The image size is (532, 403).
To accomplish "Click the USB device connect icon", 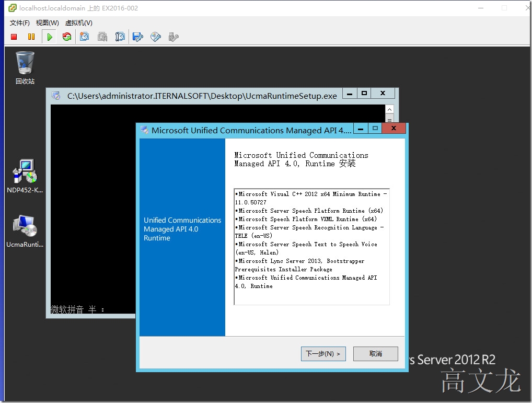I will (174, 37).
